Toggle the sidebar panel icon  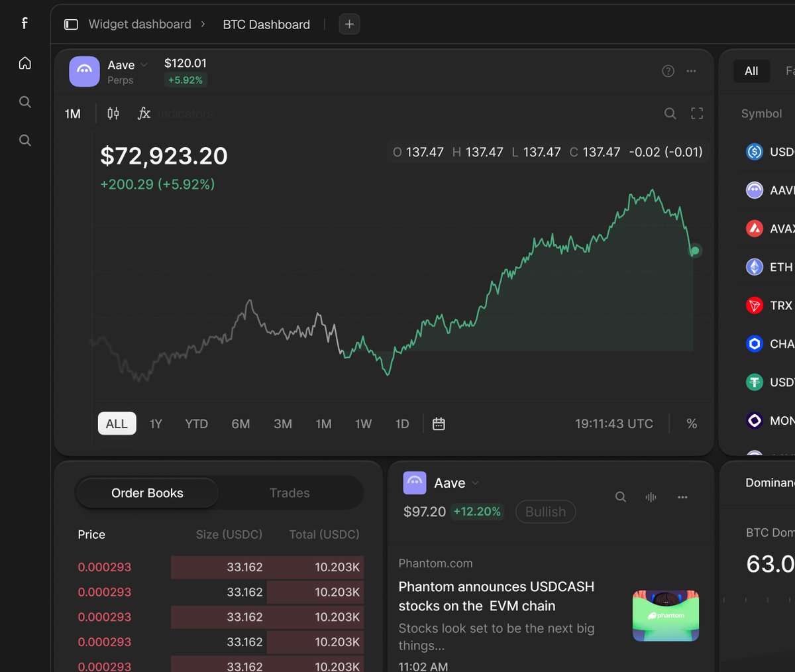(71, 25)
